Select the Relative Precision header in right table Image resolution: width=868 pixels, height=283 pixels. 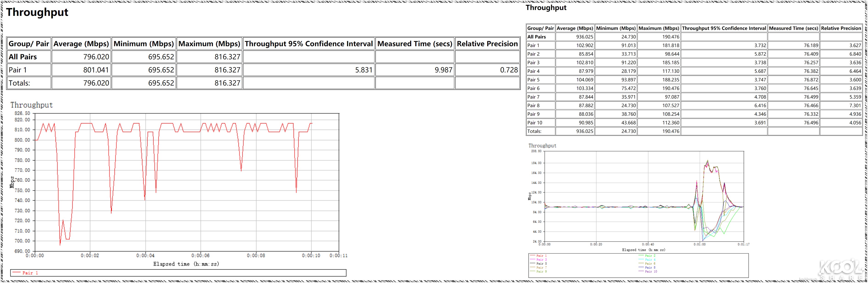841,28
